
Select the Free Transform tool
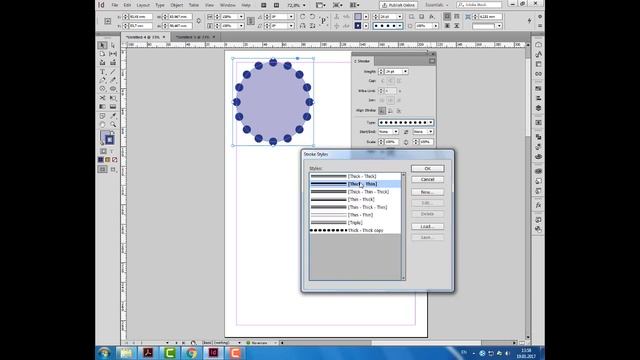[113, 98]
